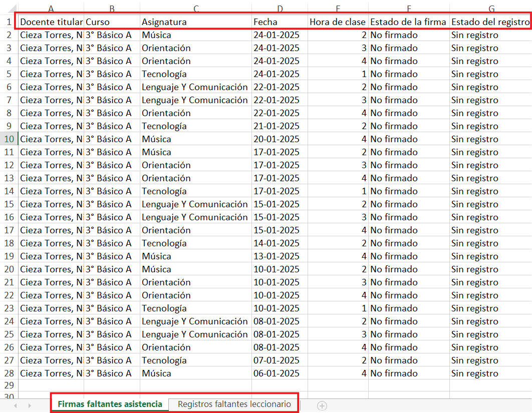Select the Docente titular header cell
The width and height of the screenshot is (532, 413).
[x=51, y=22]
